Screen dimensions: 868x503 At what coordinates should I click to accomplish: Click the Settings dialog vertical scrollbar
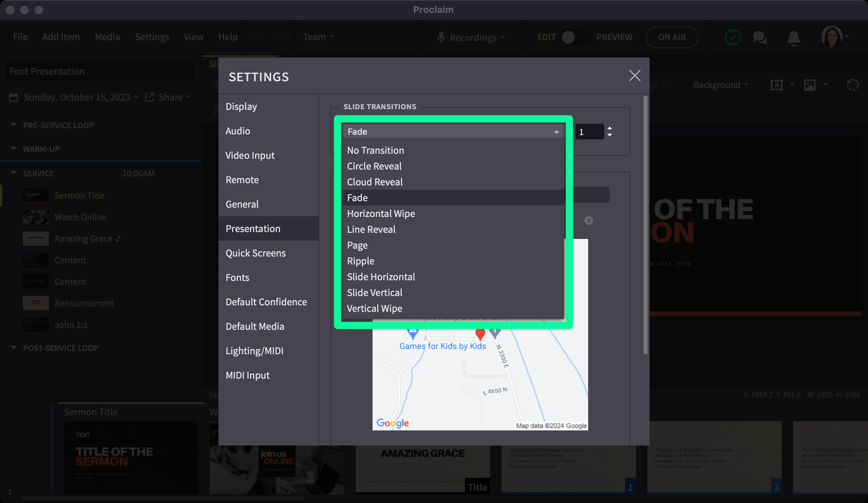(645, 225)
